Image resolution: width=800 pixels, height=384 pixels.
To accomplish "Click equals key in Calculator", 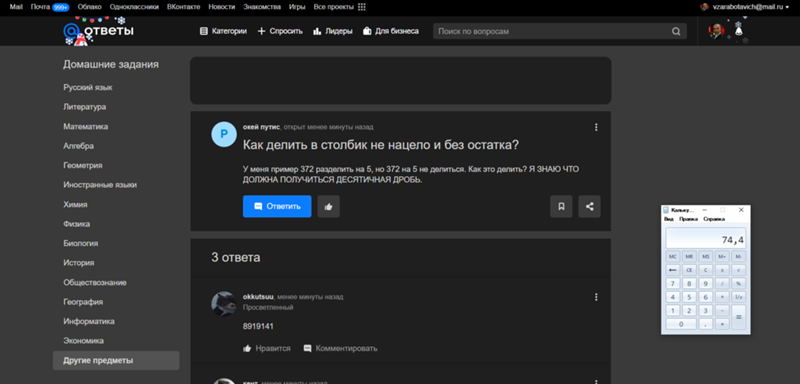I will [x=738, y=317].
